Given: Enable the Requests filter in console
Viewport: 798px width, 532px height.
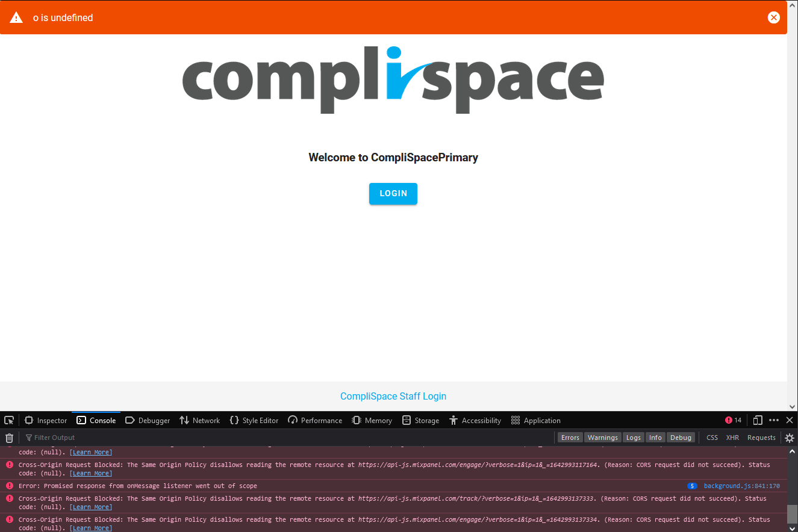Looking at the screenshot, I should point(761,438).
